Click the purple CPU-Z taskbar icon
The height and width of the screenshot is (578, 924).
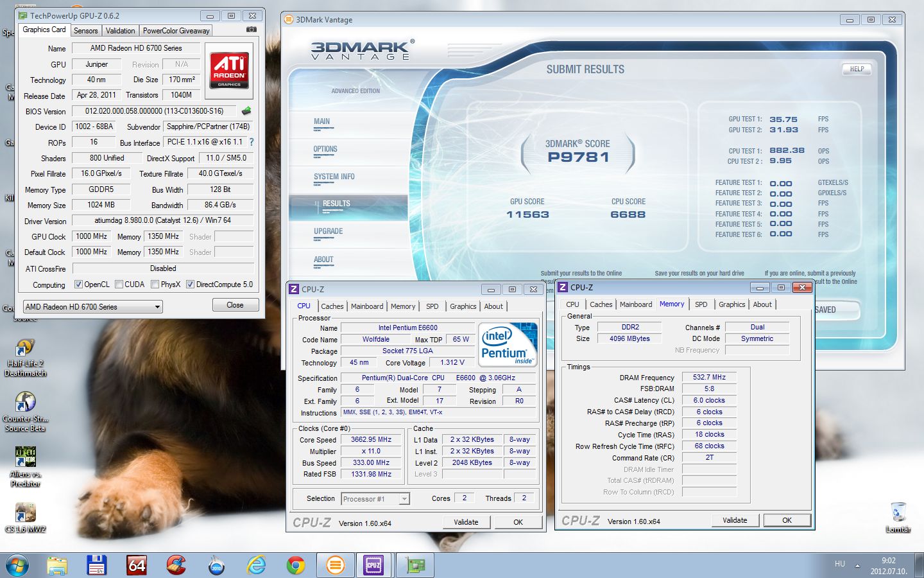point(373,565)
